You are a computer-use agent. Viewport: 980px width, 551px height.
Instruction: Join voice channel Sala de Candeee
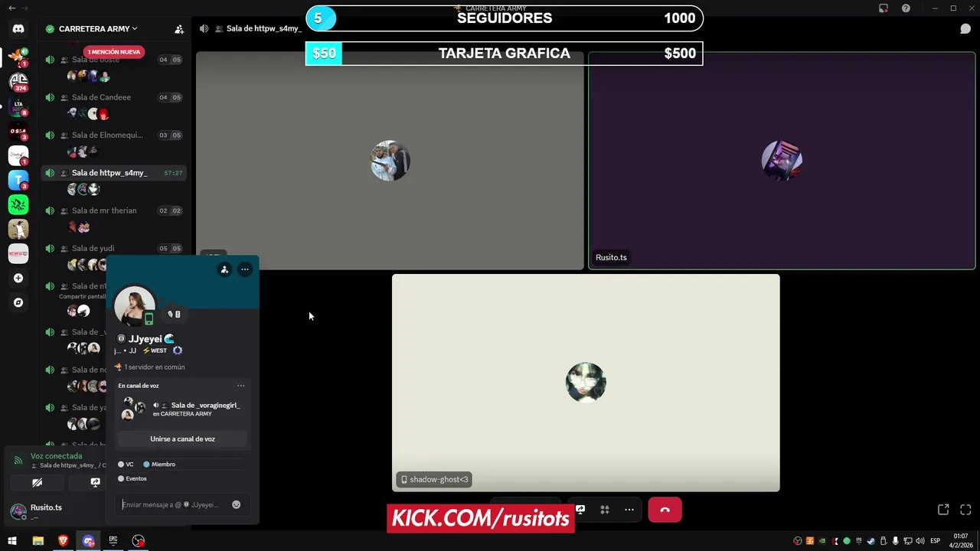113,97
